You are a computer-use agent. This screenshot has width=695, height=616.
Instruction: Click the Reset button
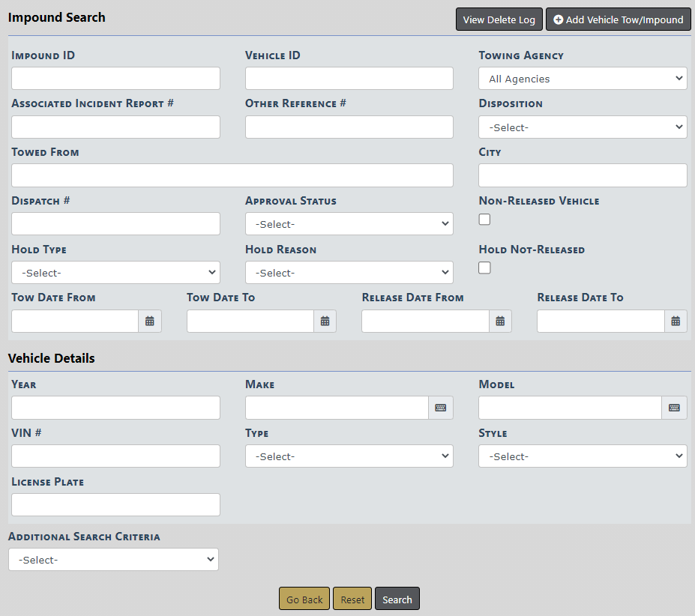tap(352, 600)
